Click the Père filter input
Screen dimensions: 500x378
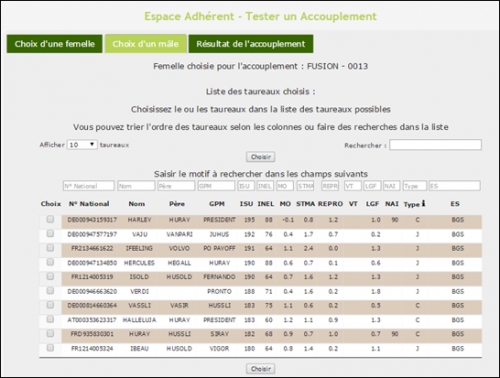[x=176, y=186]
